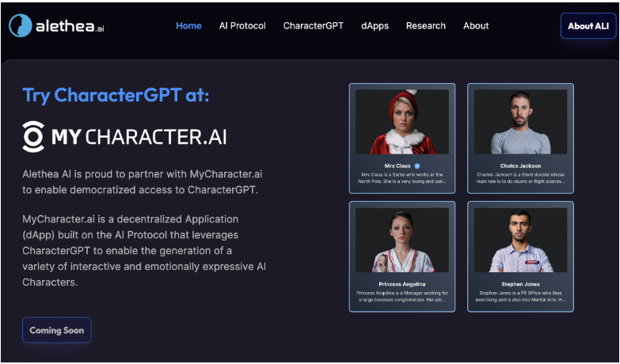Screen dimensions: 620x364
Task: Open the AI Protocol menu item
Action: [x=242, y=25]
